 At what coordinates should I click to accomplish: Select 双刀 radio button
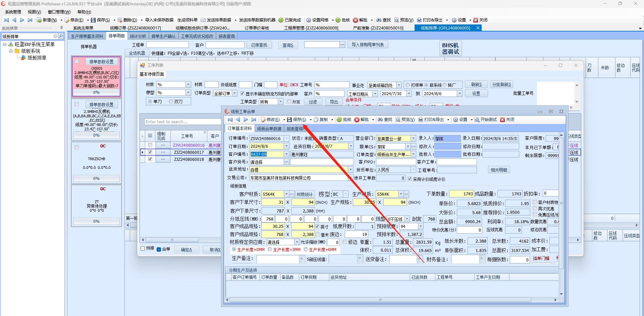171,101
